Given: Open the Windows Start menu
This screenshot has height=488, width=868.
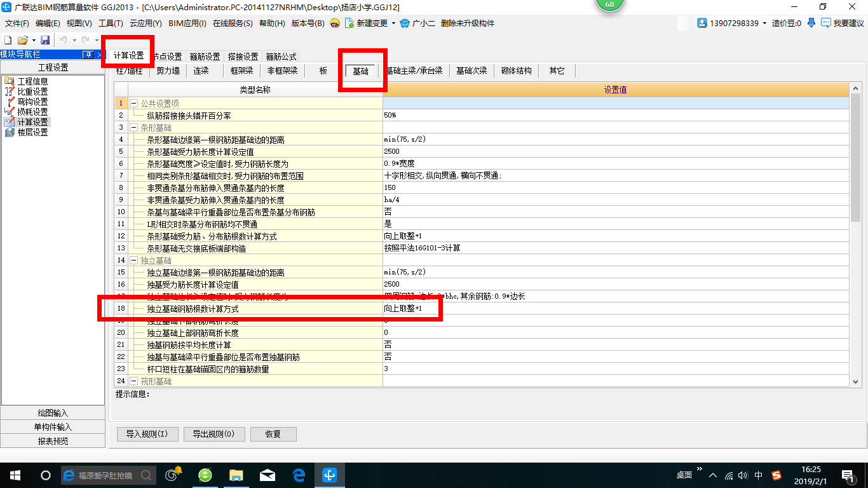Looking at the screenshot, I should (x=15, y=475).
